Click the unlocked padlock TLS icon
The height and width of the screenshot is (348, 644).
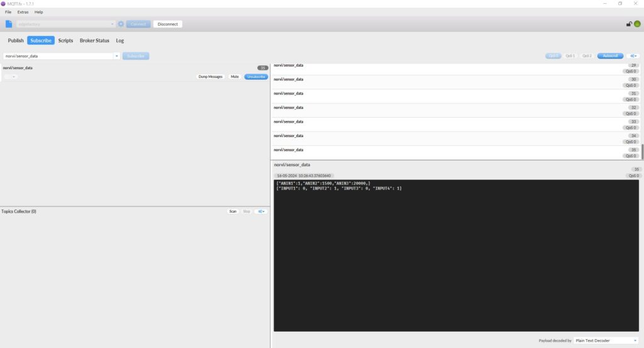629,24
